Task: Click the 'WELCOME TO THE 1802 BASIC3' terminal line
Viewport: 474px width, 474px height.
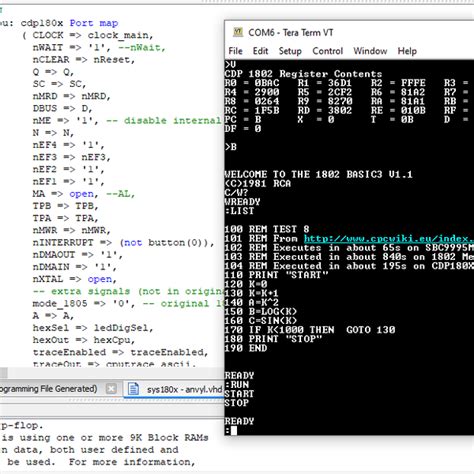Action: tap(318, 174)
